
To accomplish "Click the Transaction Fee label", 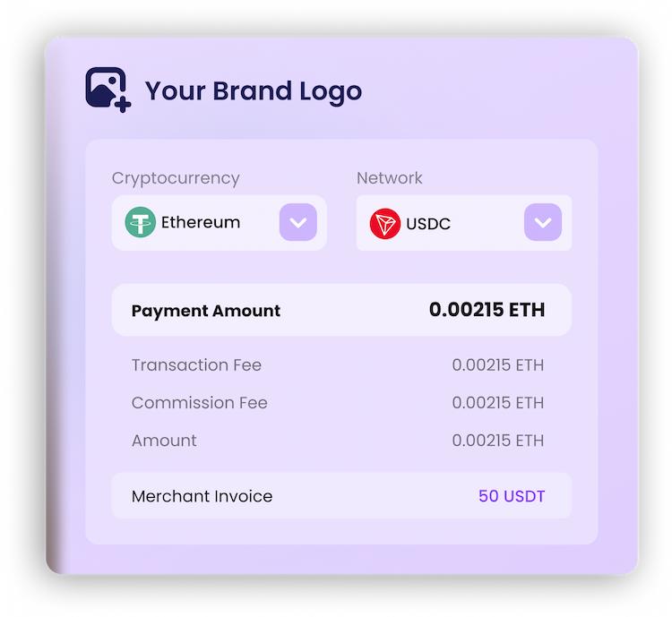I will coord(196,365).
